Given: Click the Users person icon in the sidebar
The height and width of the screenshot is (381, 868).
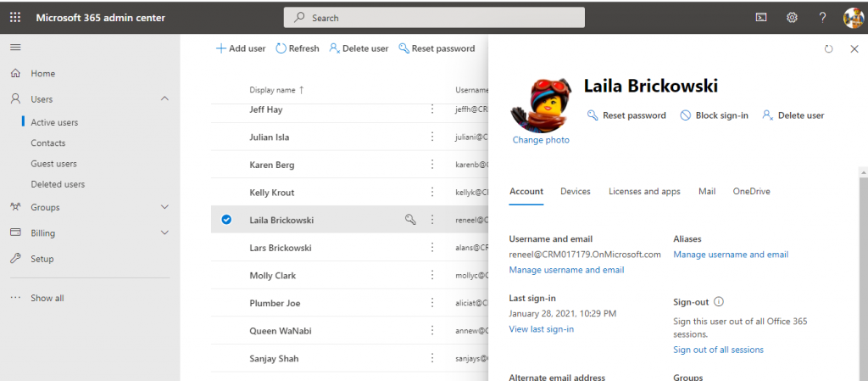Looking at the screenshot, I should (x=15, y=99).
